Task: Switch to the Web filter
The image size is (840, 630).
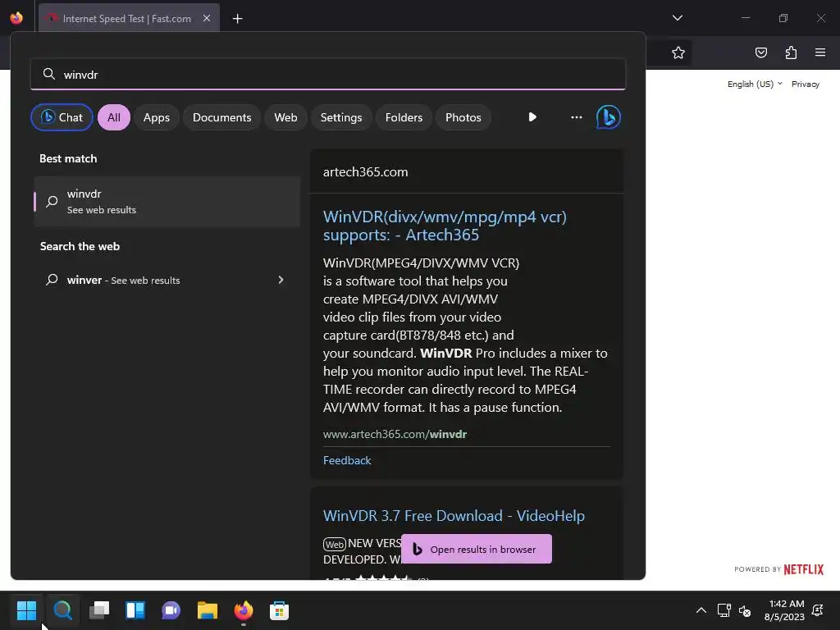Action: tap(285, 117)
